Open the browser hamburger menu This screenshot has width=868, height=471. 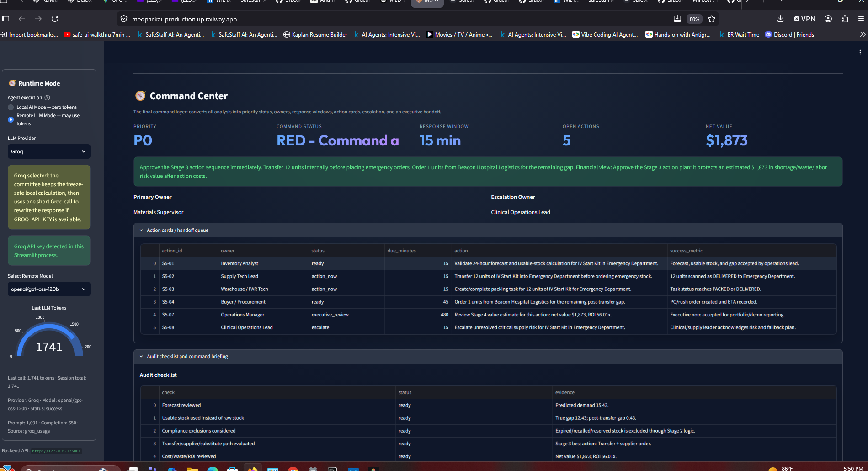coord(861,19)
